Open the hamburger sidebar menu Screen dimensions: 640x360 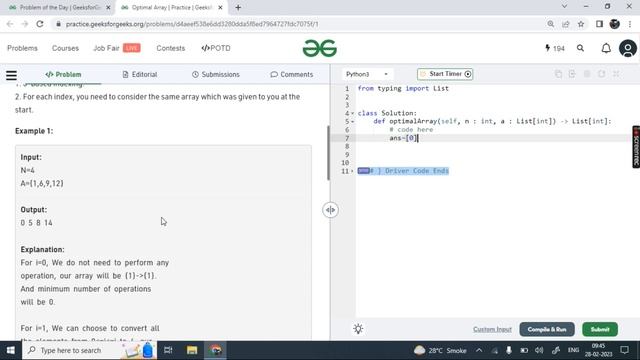[11, 75]
